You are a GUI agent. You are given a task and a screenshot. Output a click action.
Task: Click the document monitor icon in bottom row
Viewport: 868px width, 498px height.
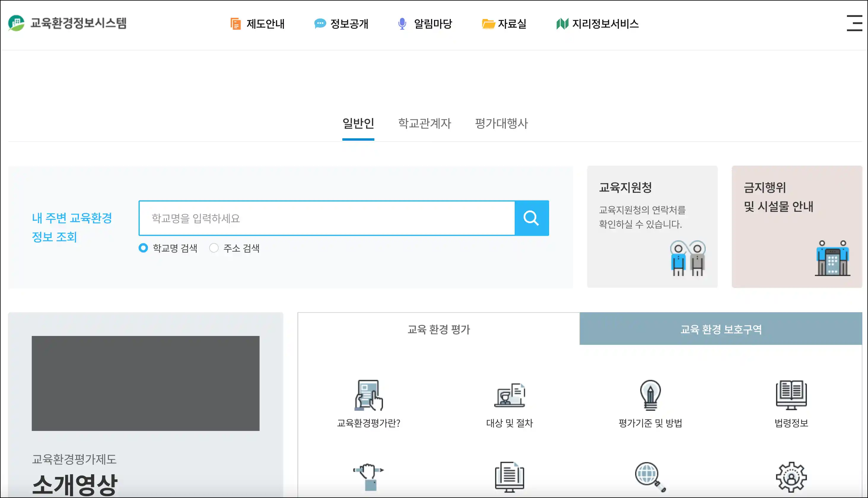coord(509,477)
